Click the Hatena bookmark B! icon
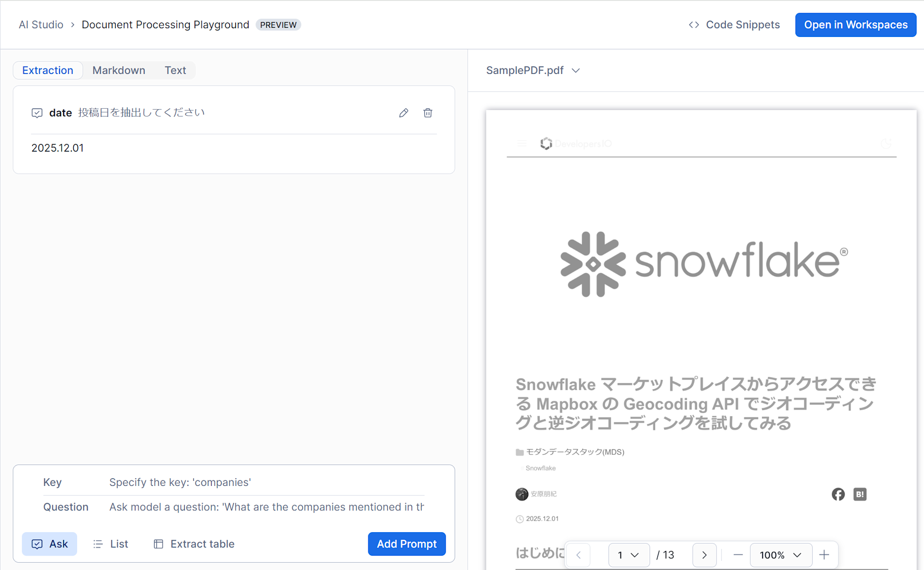The width and height of the screenshot is (924, 570). pyautogui.click(x=860, y=494)
